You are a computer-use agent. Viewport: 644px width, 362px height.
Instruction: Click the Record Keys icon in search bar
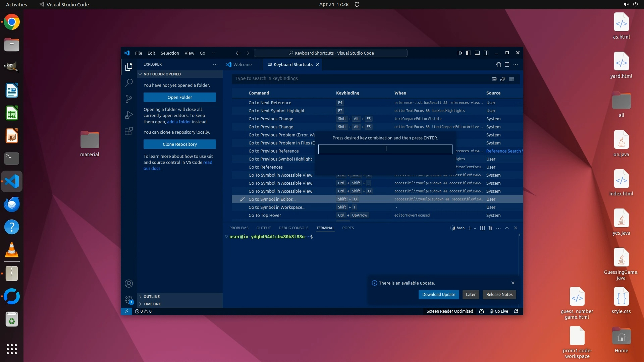click(x=494, y=79)
